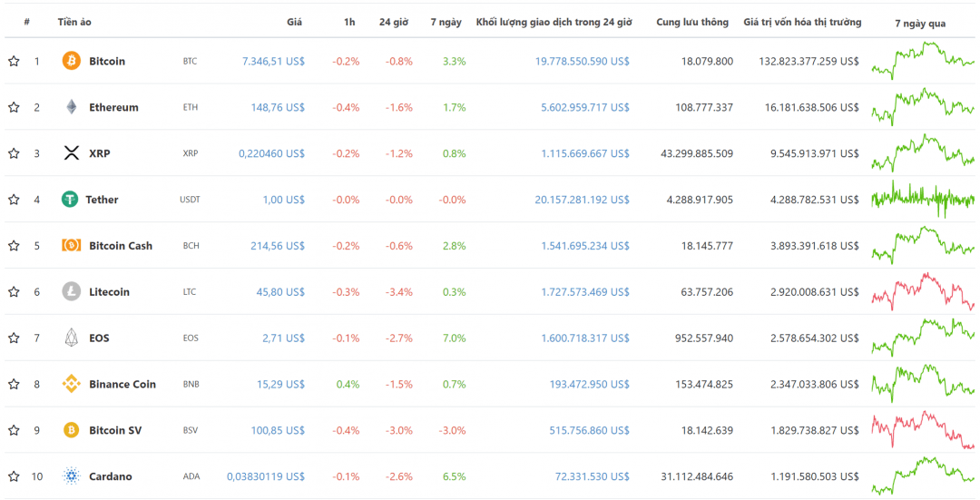Toggle the favorite star for Tether

14,200
